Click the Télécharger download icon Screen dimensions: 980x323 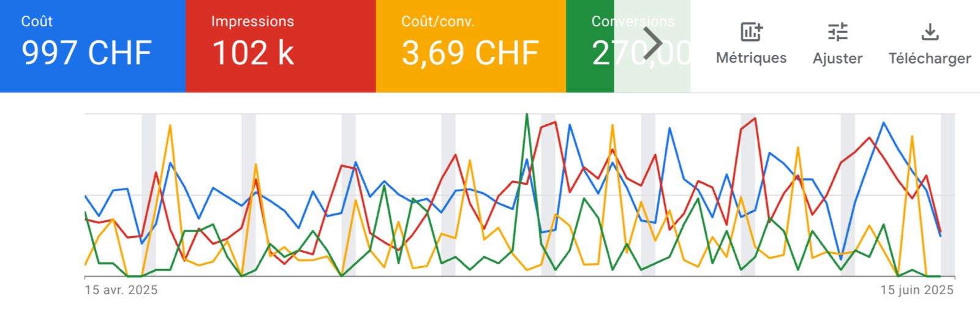(930, 31)
